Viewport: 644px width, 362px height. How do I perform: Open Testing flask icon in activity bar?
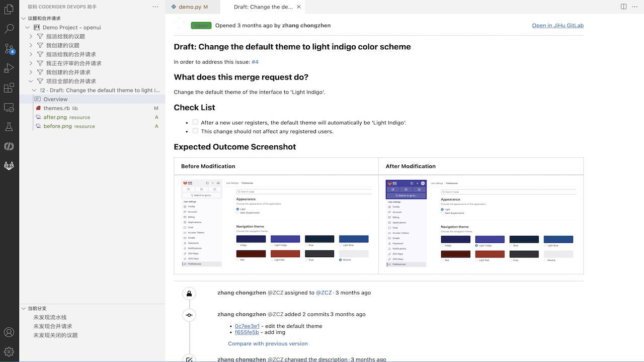point(9,127)
